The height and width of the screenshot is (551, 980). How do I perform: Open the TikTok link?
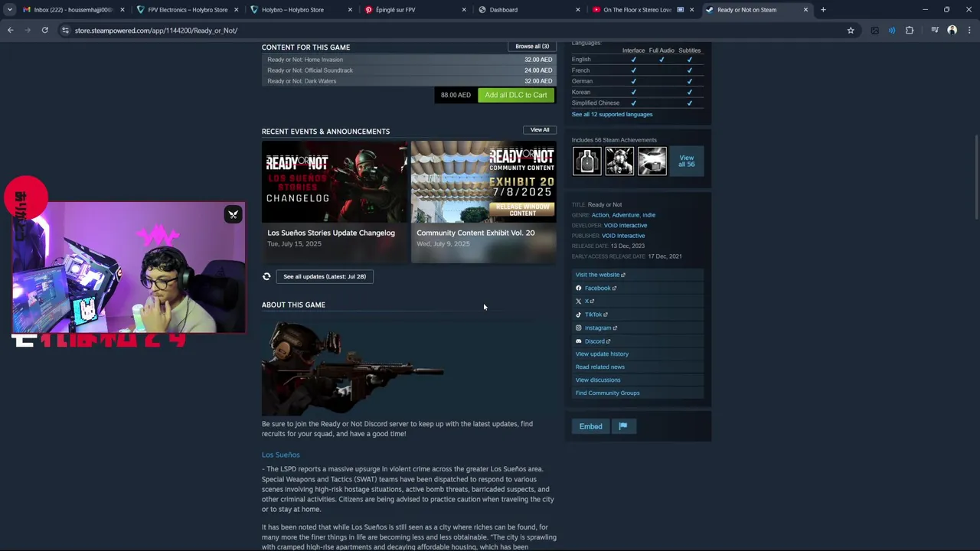[x=593, y=315]
